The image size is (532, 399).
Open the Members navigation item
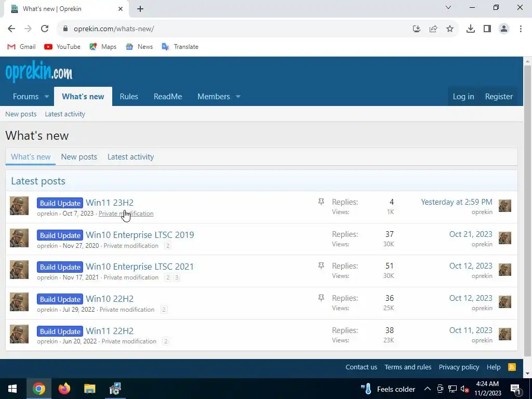[x=214, y=97]
